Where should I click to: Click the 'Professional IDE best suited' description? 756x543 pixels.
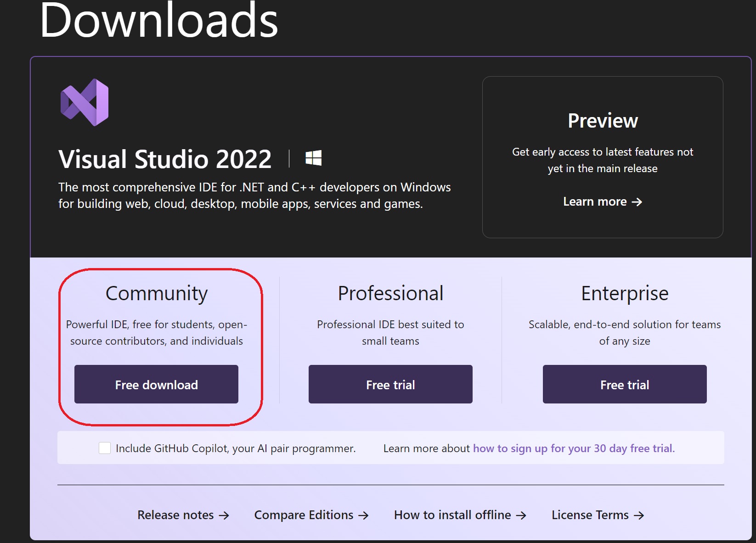click(390, 333)
